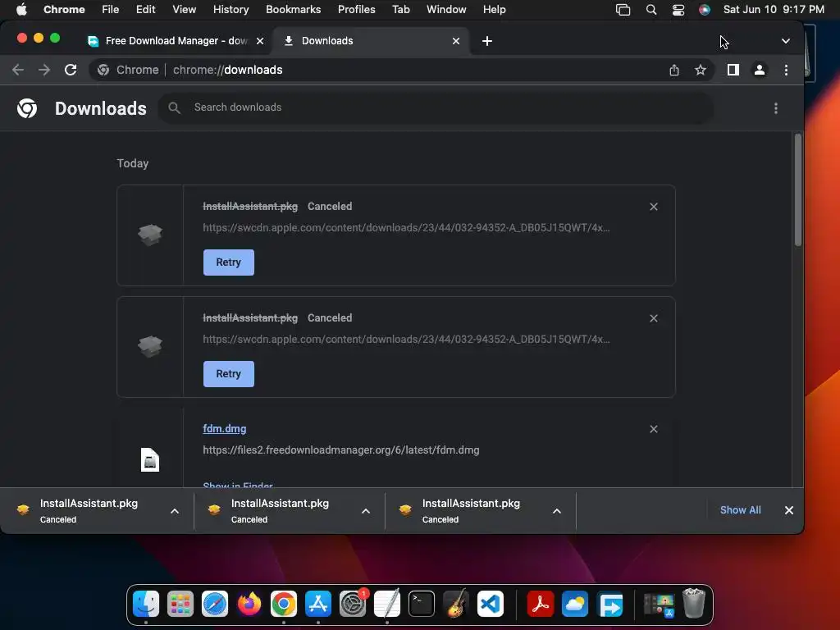Screen dimensions: 840x630
Task: Click Show All downloads link
Action: 741,510
